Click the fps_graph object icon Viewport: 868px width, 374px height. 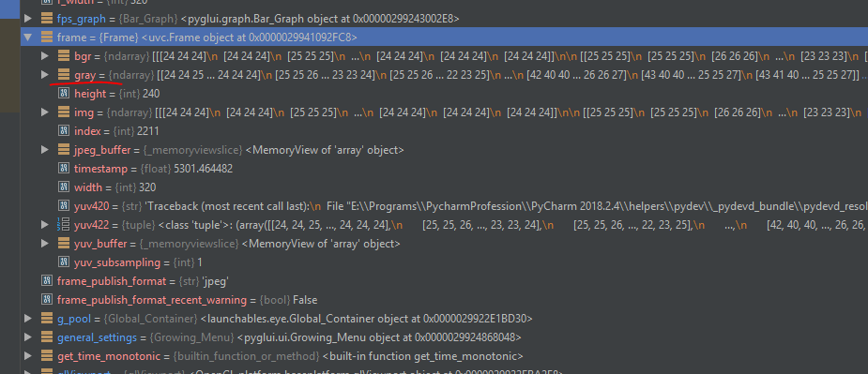pyautogui.click(x=47, y=19)
